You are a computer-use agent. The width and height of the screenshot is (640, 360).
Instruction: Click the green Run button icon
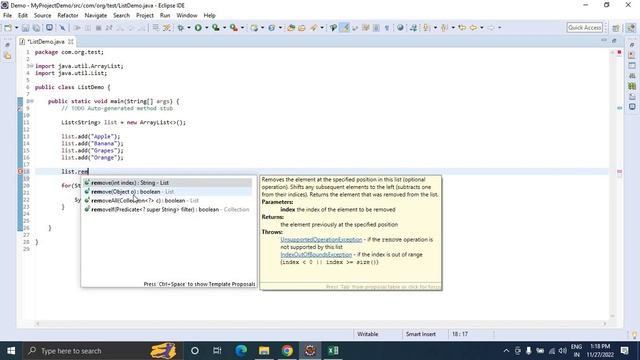[198, 28]
